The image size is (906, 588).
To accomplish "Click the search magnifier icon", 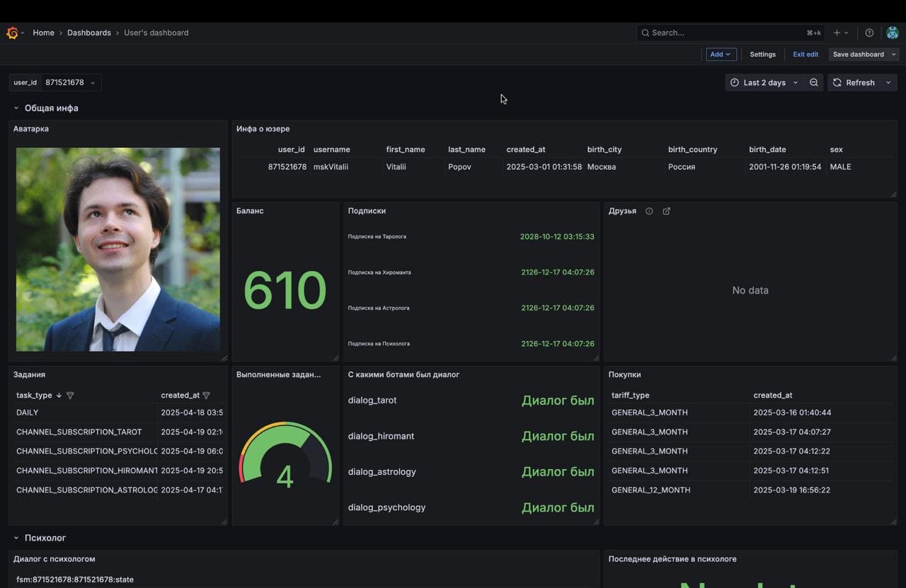I will click(x=645, y=33).
